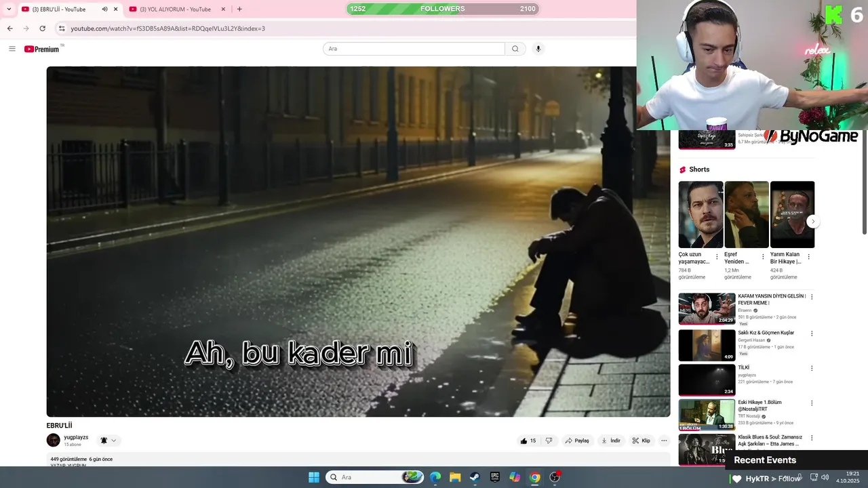Download the video with İndir button

(611, 441)
